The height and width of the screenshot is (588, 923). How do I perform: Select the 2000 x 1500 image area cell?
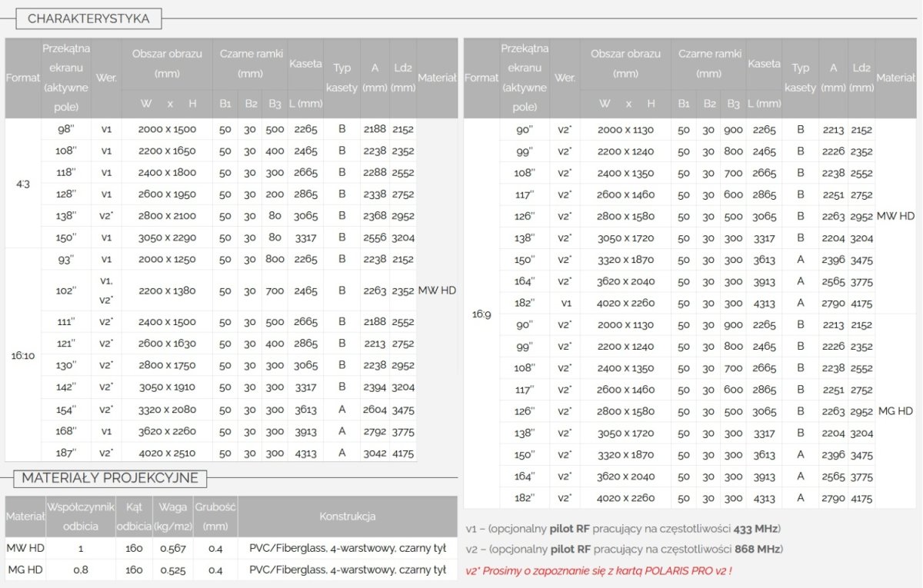pyautogui.click(x=167, y=129)
